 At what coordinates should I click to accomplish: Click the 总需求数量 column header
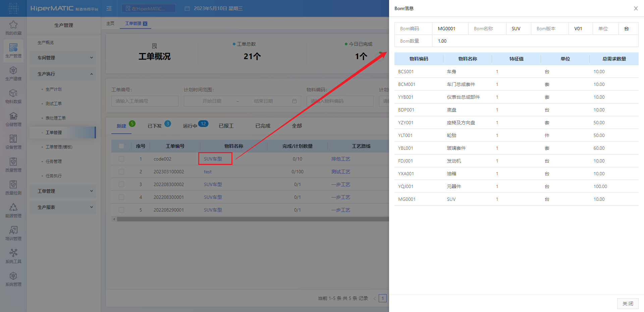point(614,59)
